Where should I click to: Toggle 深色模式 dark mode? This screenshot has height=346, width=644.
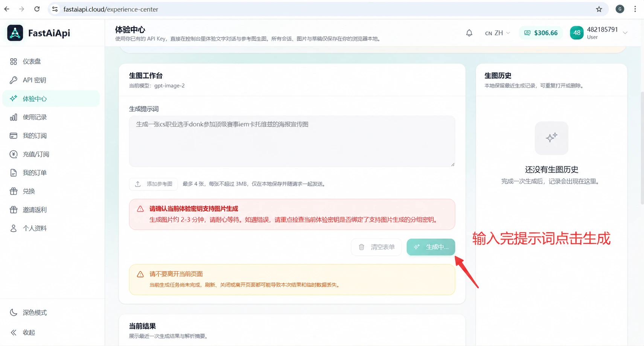(51, 312)
